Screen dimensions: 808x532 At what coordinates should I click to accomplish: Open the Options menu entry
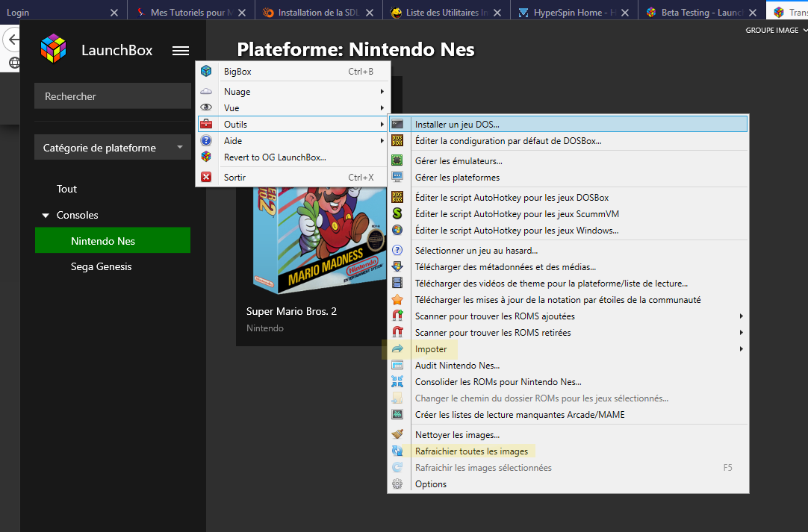coord(568,484)
